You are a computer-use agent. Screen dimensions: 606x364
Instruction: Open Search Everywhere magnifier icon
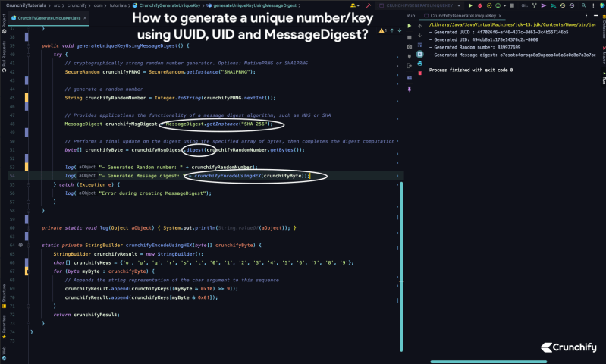[x=584, y=5]
